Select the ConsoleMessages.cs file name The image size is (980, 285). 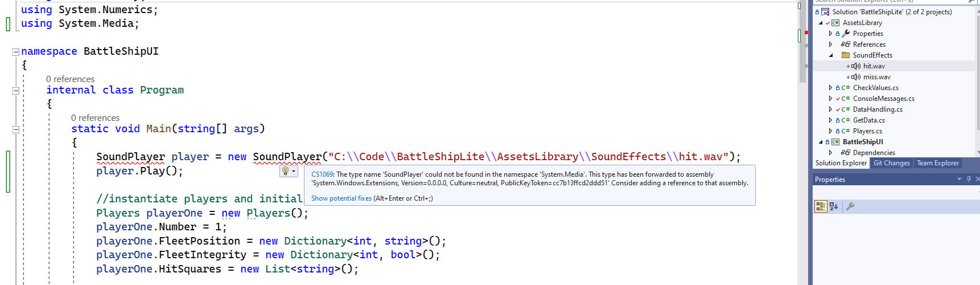884,99
